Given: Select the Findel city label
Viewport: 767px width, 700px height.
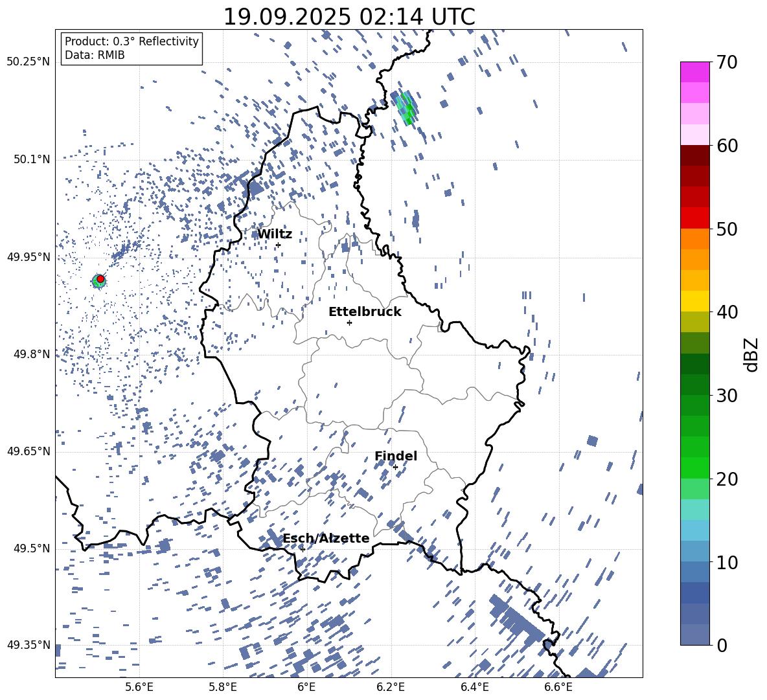Looking at the screenshot, I should point(396,456).
